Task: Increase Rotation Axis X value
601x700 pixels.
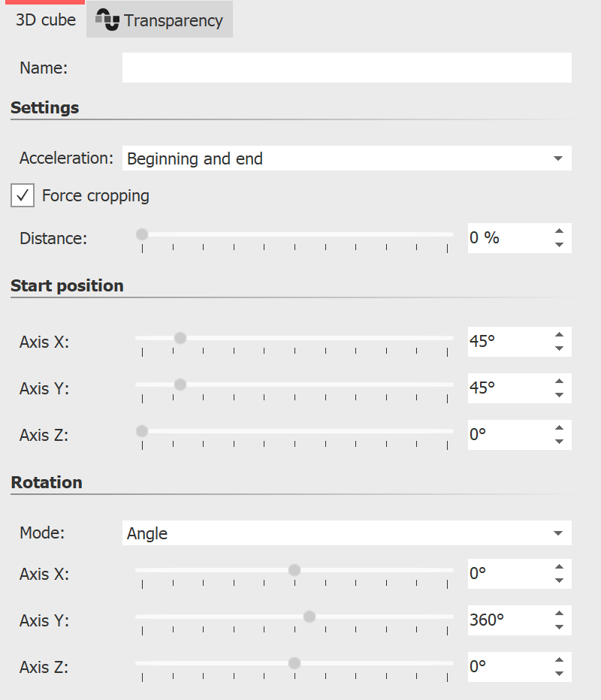Action: click(x=558, y=567)
